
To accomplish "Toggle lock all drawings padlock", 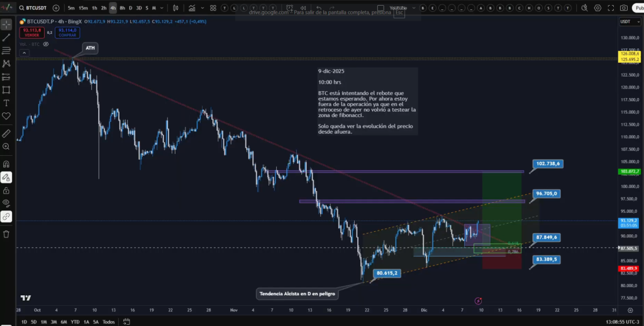I will pyautogui.click(x=6, y=190).
